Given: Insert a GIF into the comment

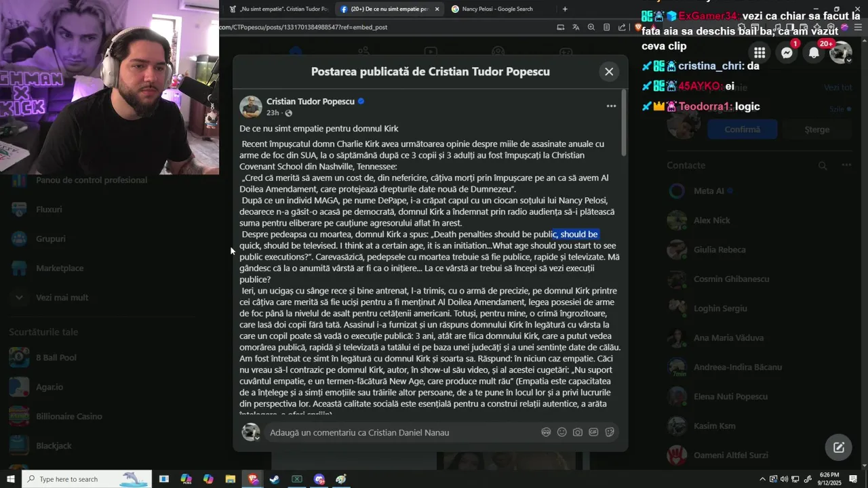Looking at the screenshot, I should click(x=593, y=432).
